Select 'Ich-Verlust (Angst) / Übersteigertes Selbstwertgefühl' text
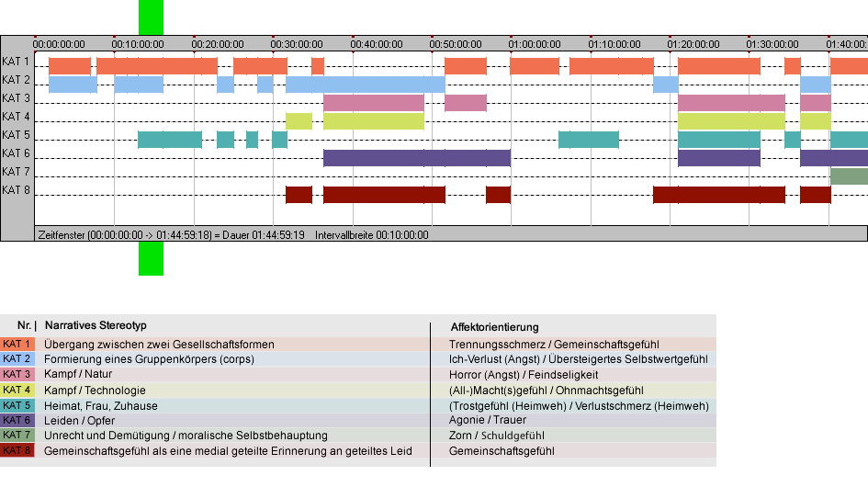This screenshot has width=868, height=487. coord(579,359)
